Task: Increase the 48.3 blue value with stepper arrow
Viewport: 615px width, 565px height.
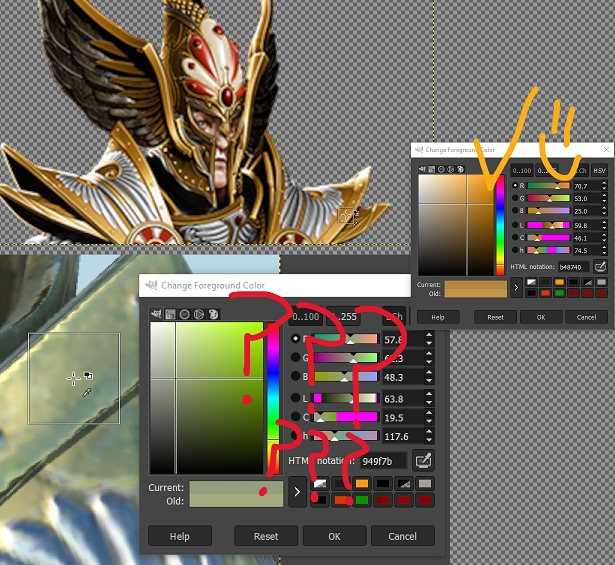Action: coord(430,373)
